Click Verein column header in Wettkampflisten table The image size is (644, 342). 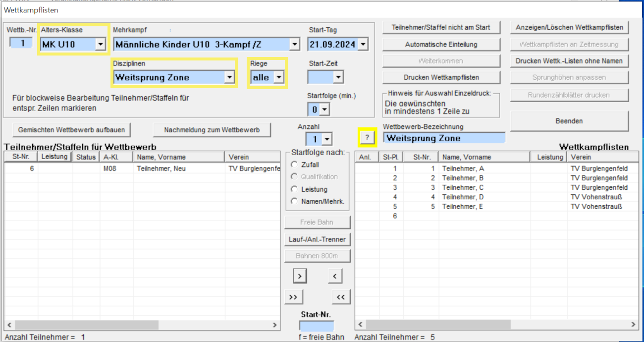click(x=603, y=157)
